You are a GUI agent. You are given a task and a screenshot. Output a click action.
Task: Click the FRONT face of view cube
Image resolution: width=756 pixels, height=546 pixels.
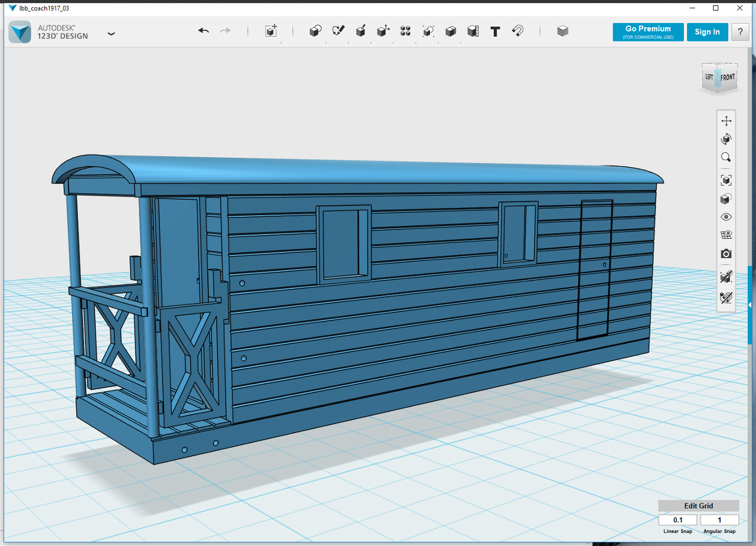click(728, 77)
